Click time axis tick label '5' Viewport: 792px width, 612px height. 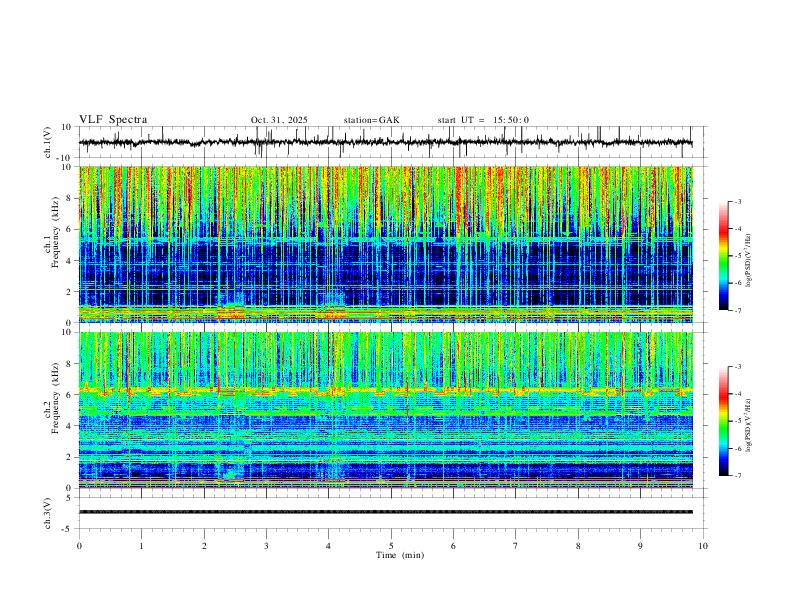click(x=391, y=546)
